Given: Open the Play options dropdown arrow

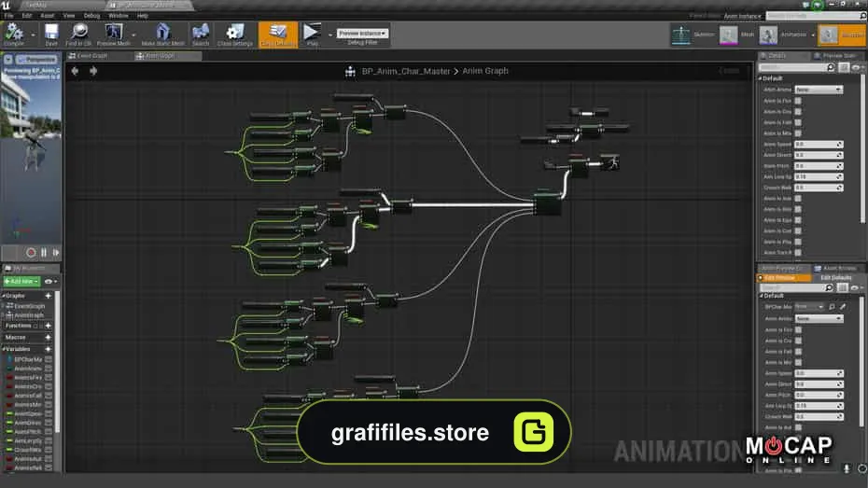Looking at the screenshot, I should (329, 35).
